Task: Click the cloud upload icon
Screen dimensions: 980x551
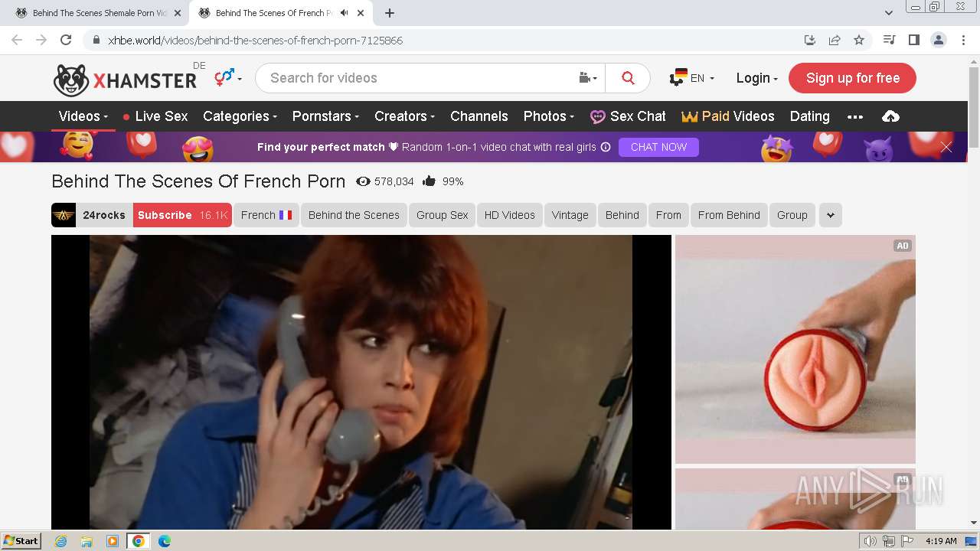Action: point(890,116)
